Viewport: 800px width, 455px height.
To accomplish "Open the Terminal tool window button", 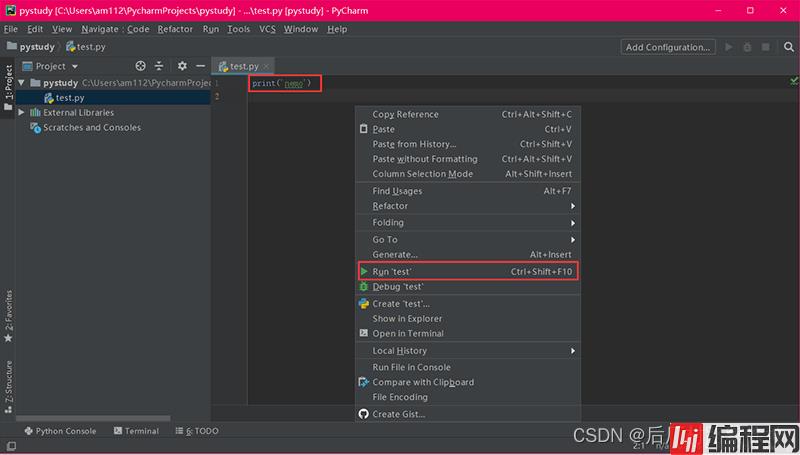I will (x=136, y=431).
